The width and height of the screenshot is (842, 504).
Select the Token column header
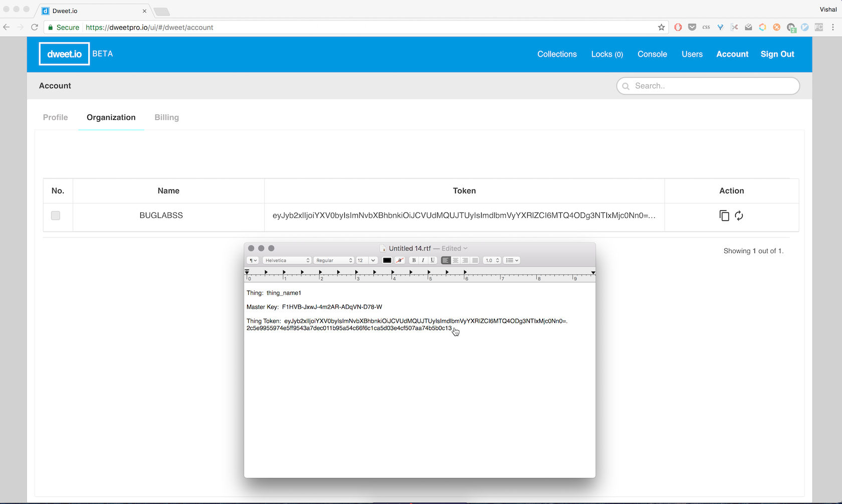[x=464, y=191]
